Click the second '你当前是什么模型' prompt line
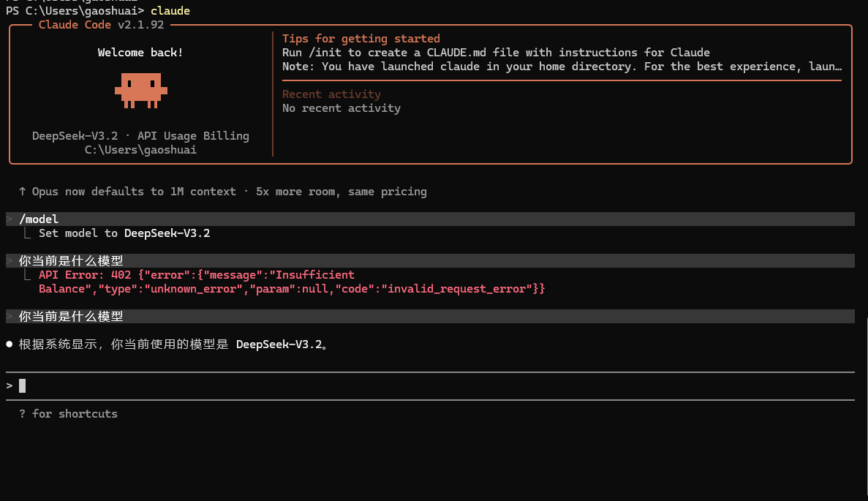Image resolution: width=868 pixels, height=501 pixels. (430, 317)
